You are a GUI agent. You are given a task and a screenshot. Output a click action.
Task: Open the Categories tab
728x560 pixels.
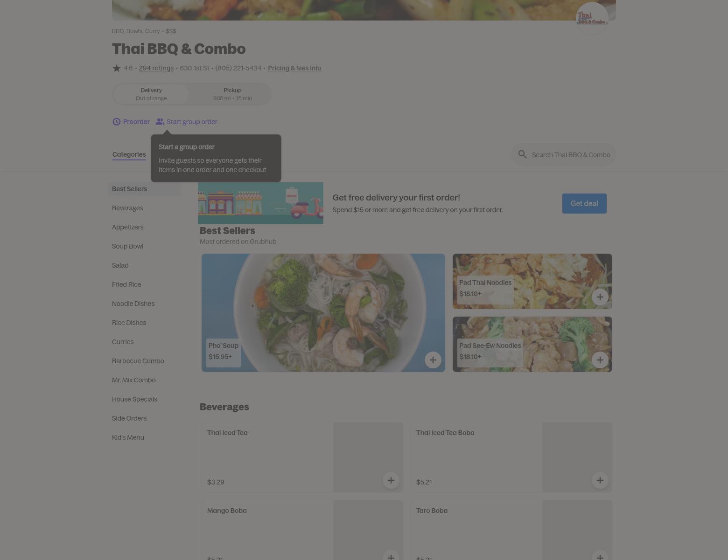pos(129,154)
